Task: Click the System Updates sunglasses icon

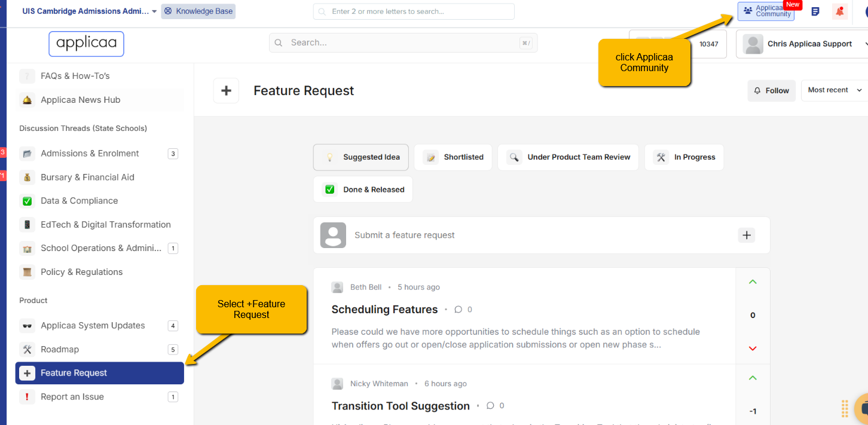Action: 27,326
